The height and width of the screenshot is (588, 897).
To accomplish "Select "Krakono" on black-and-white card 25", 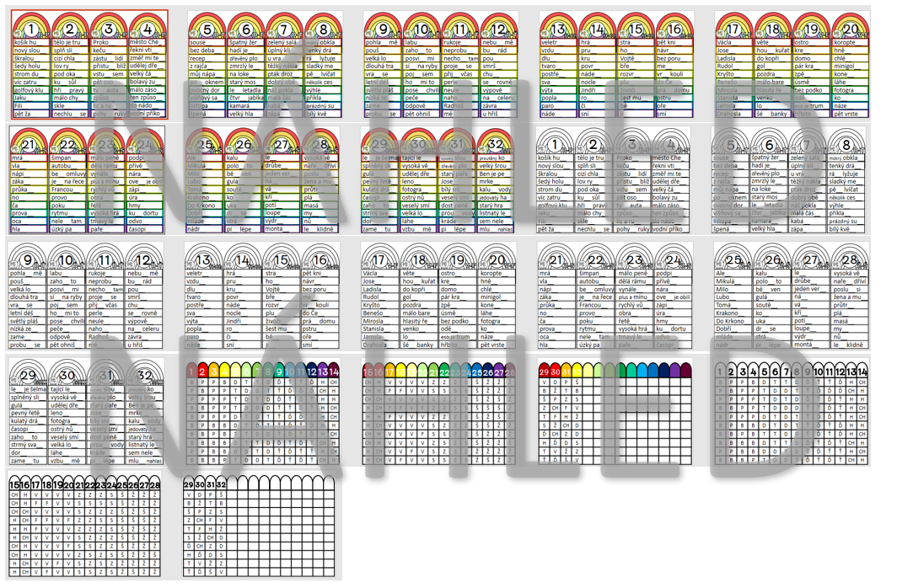I will pos(727,313).
